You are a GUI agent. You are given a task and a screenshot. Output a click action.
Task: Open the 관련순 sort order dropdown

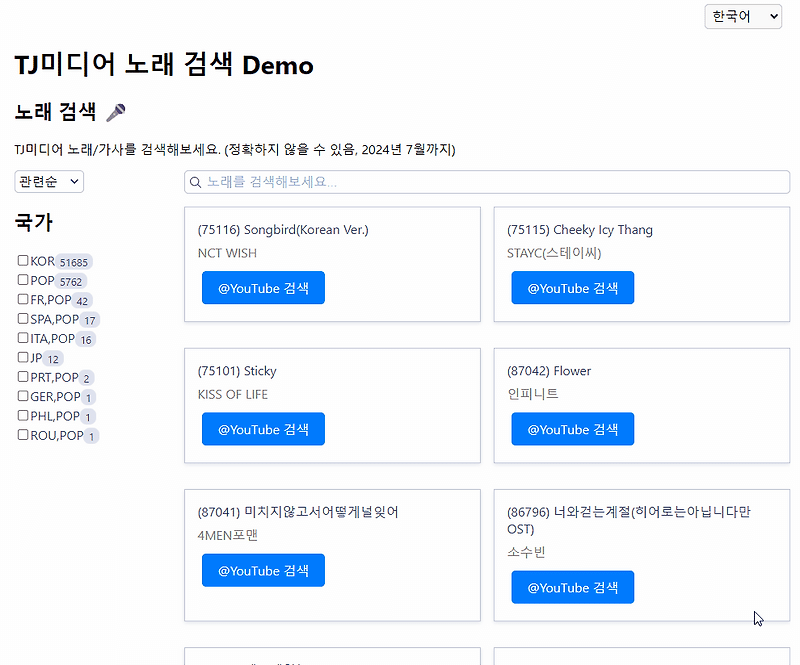coord(47,181)
